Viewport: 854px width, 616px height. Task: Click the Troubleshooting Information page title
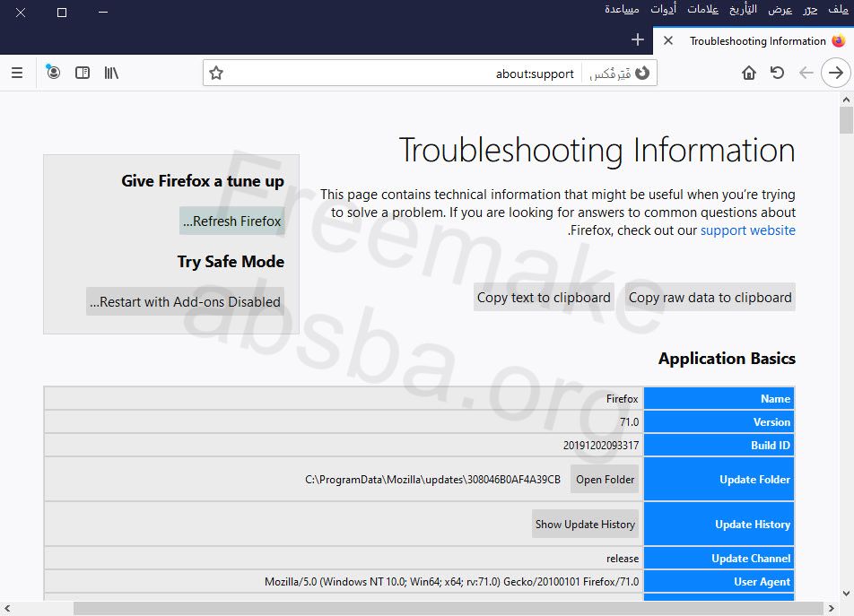point(597,151)
